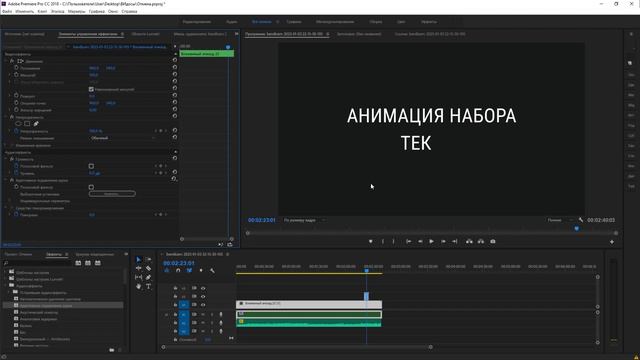Select the Track Select Forward tool
The width and height of the screenshot is (640, 360).
coord(149,260)
